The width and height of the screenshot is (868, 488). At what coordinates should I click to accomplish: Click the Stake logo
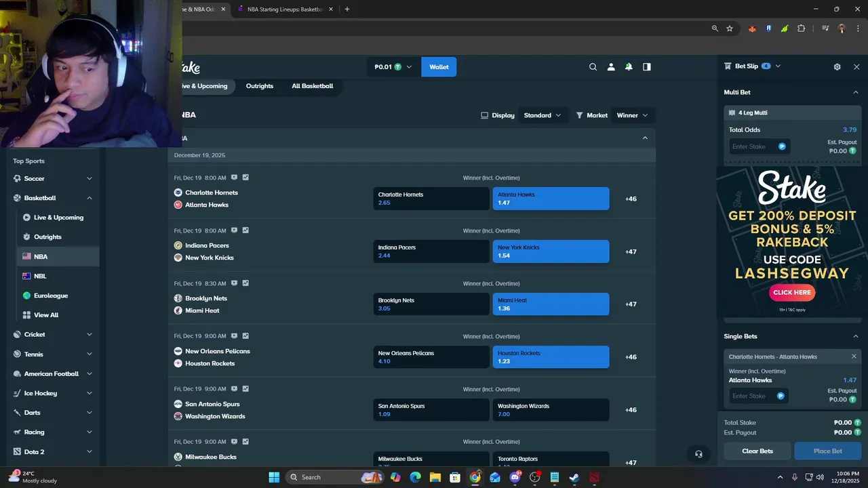[x=191, y=67]
